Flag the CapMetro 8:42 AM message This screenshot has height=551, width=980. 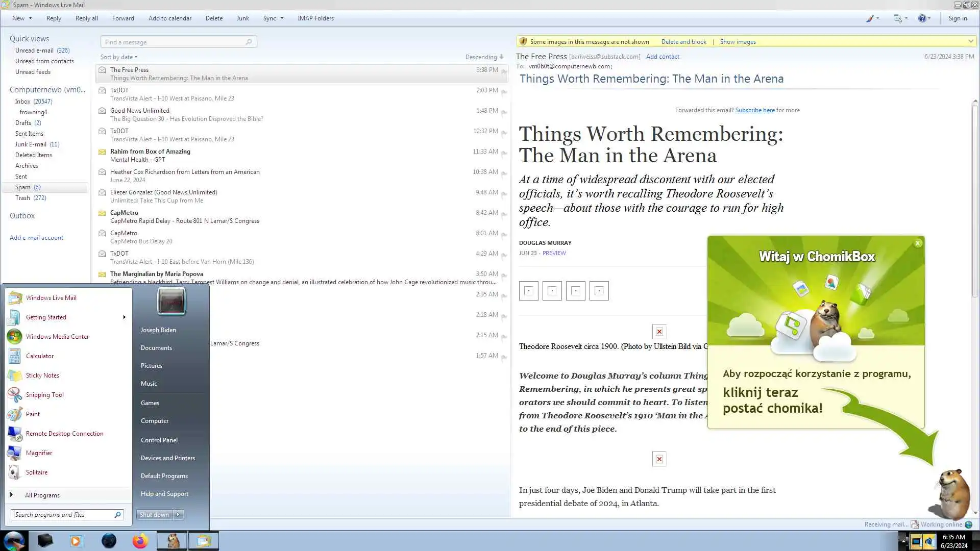point(504,215)
